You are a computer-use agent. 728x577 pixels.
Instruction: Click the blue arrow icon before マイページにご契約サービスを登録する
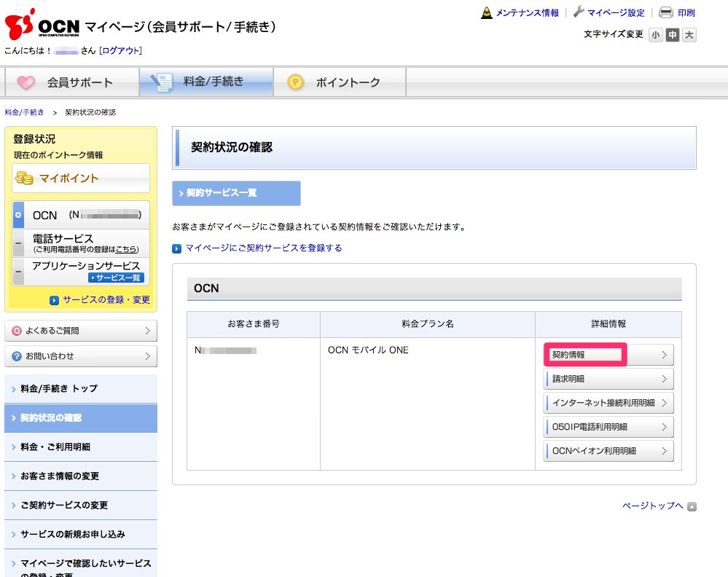[x=176, y=248]
